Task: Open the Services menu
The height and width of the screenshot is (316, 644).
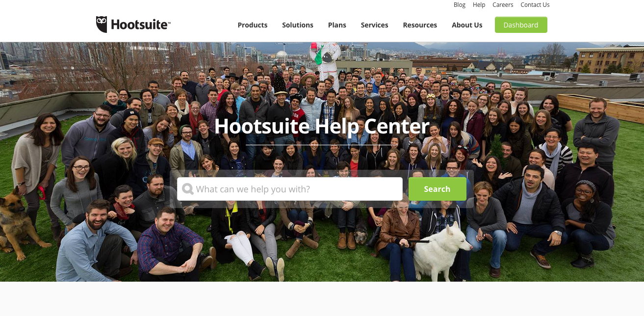Action: pyautogui.click(x=374, y=25)
